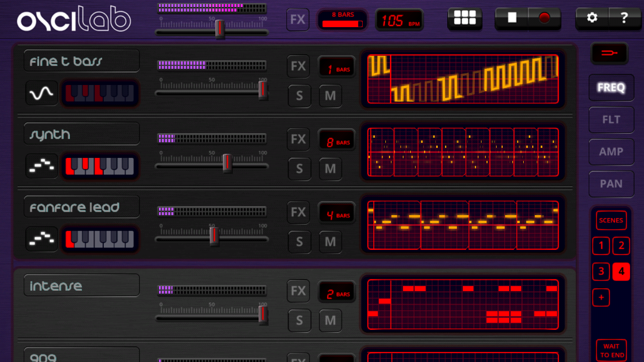Image resolution: width=644 pixels, height=362 pixels.
Task: Open help with the question mark icon
Action: [624, 18]
